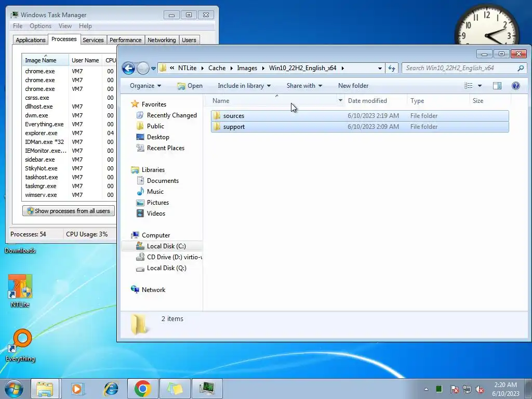Open CD Drive (D:) virtio
The image size is (532, 399).
point(175,257)
